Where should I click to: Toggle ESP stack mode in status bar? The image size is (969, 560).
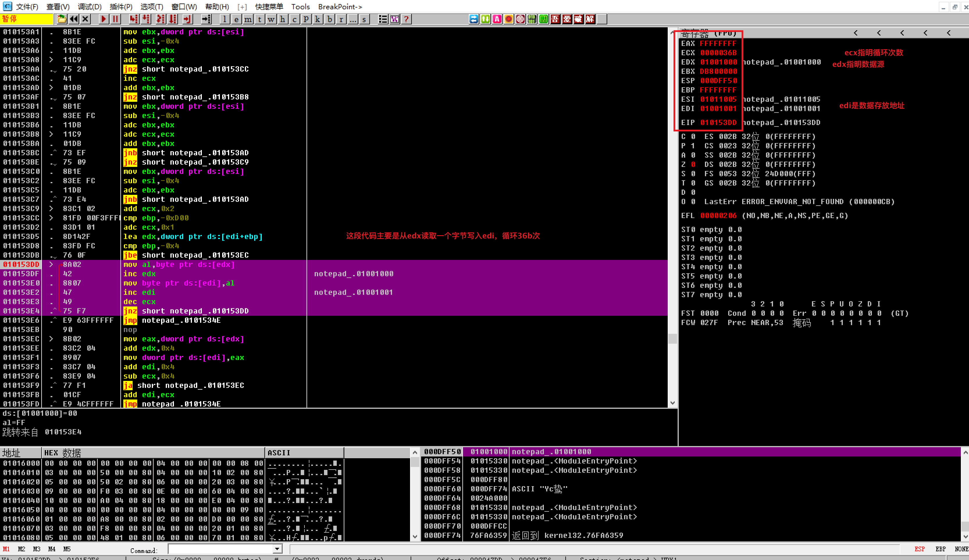[x=919, y=549]
